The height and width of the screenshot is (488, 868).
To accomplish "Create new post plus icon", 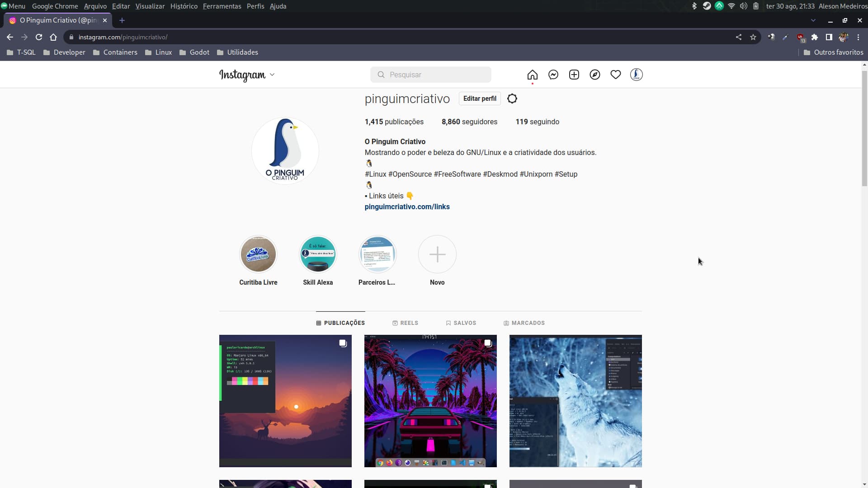I will 574,75.
